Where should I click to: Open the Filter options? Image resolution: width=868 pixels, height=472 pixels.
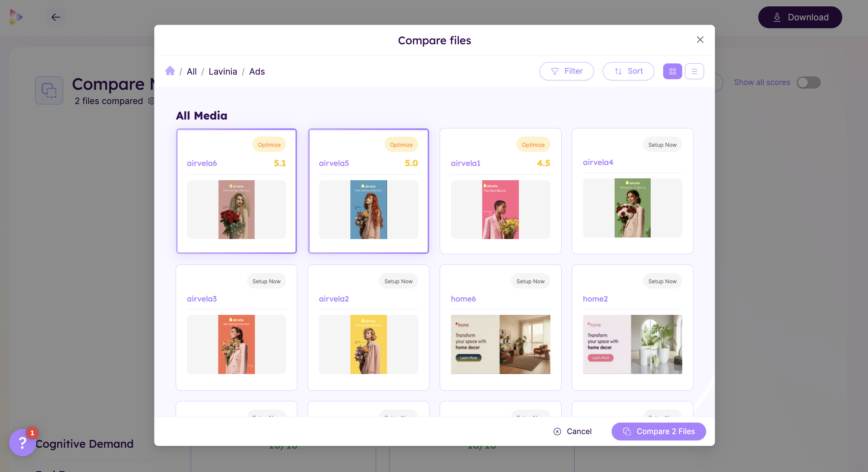566,71
